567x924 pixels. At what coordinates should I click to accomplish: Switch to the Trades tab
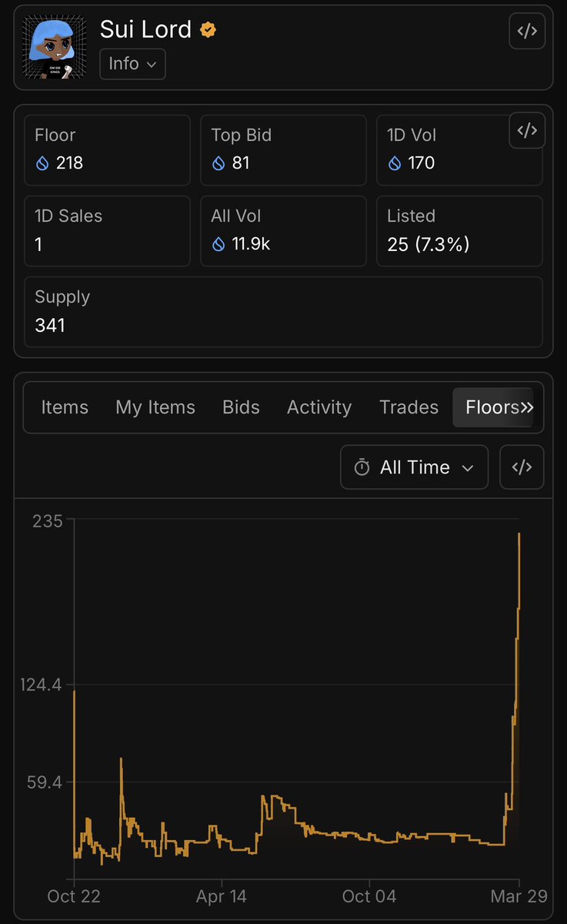click(x=409, y=407)
